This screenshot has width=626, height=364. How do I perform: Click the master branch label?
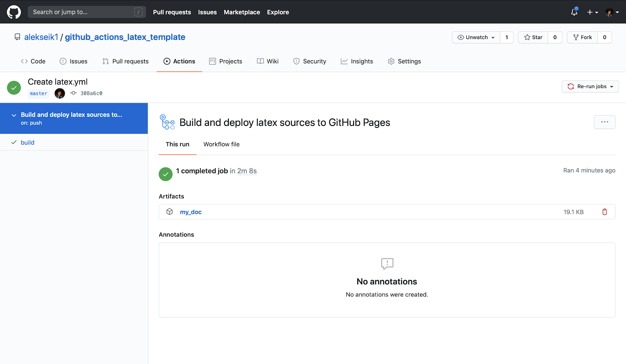[38, 93]
